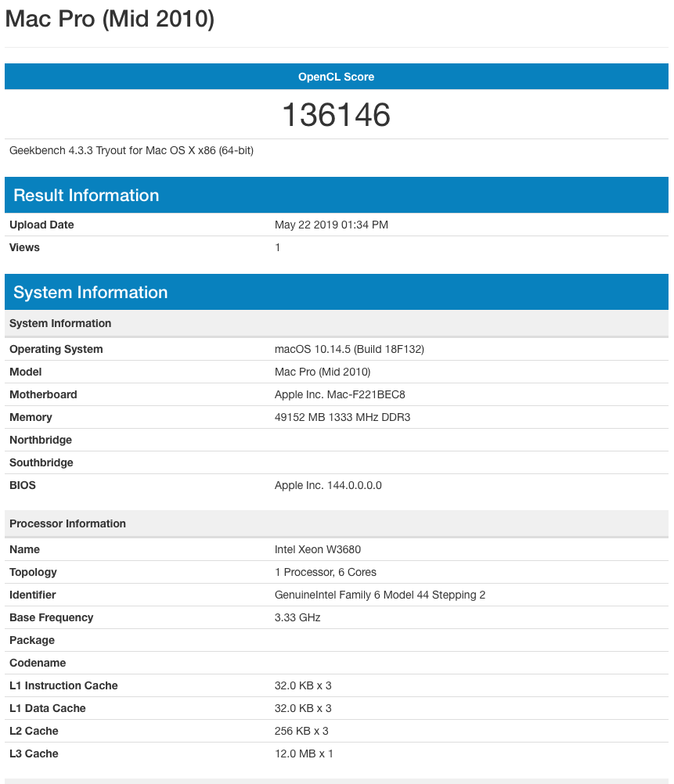The height and width of the screenshot is (784, 674).
Task: Select 49152 MB 1333 MHz DDR3 value
Action: (342, 418)
